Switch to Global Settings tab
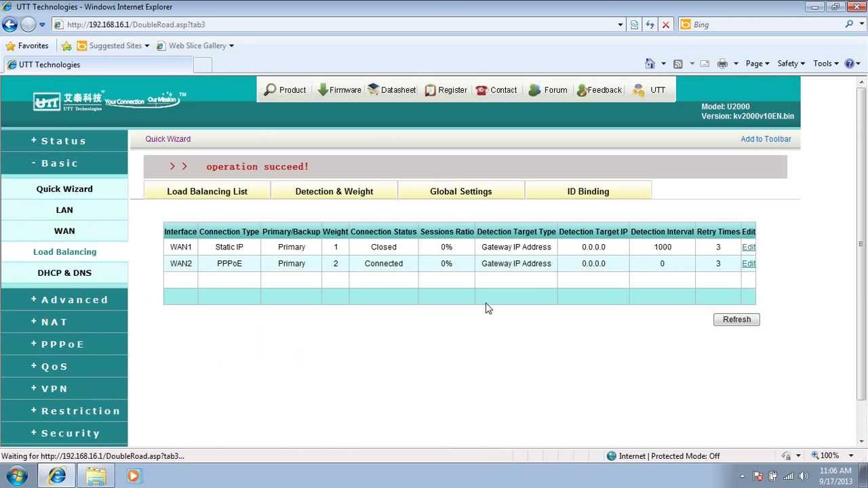Screen dimensions: 868x488 point(460,191)
